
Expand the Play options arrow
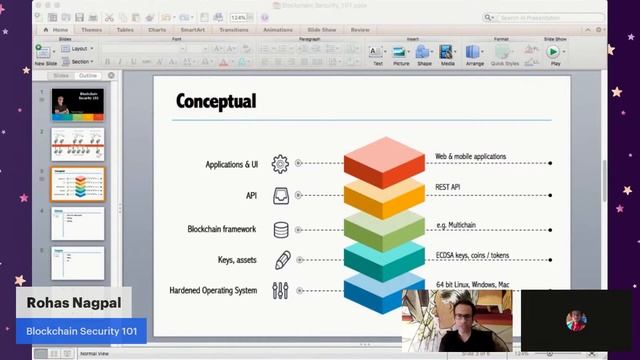(564, 52)
